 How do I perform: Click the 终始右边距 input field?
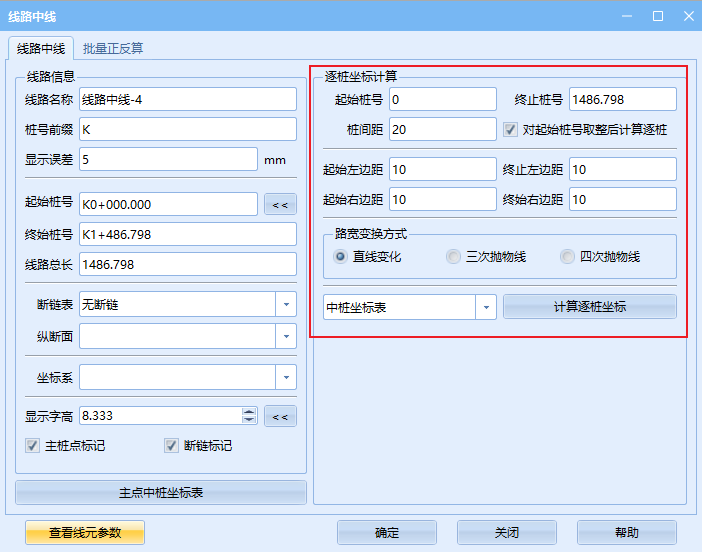point(623,199)
